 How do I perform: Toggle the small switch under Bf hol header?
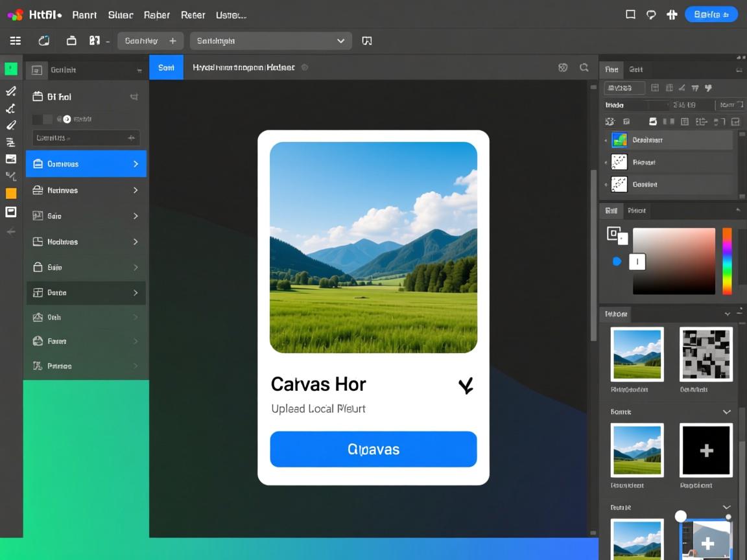tap(65, 119)
